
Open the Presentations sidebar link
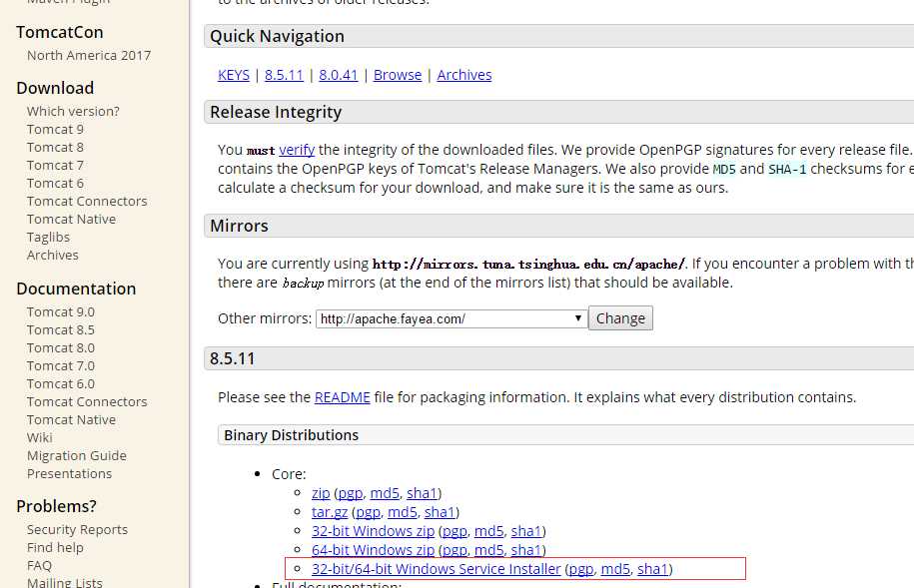(x=69, y=474)
